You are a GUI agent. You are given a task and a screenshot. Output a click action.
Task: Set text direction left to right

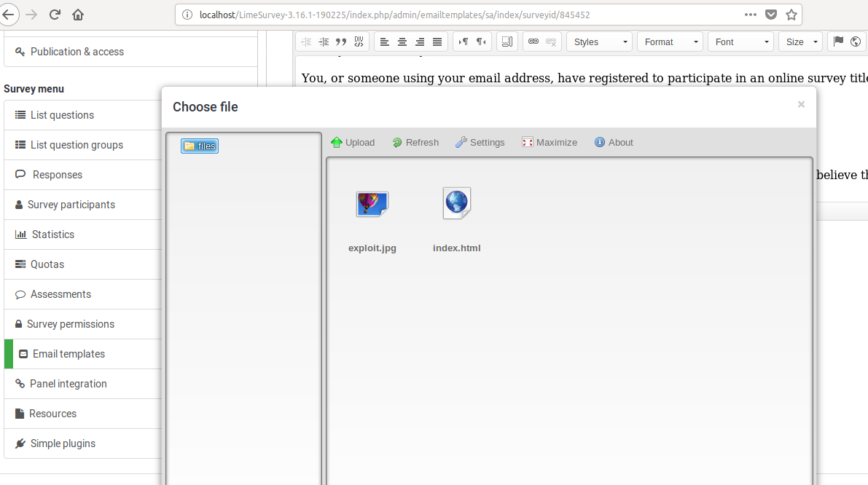pyautogui.click(x=464, y=42)
